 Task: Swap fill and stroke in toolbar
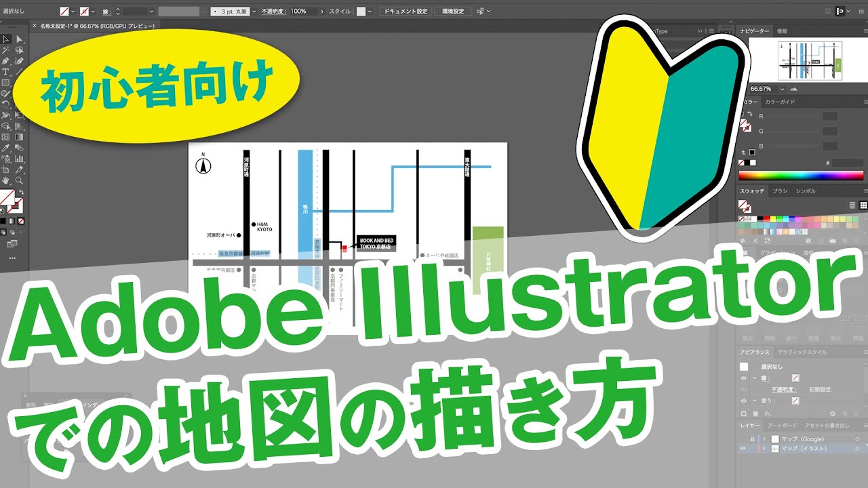(20, 192)
